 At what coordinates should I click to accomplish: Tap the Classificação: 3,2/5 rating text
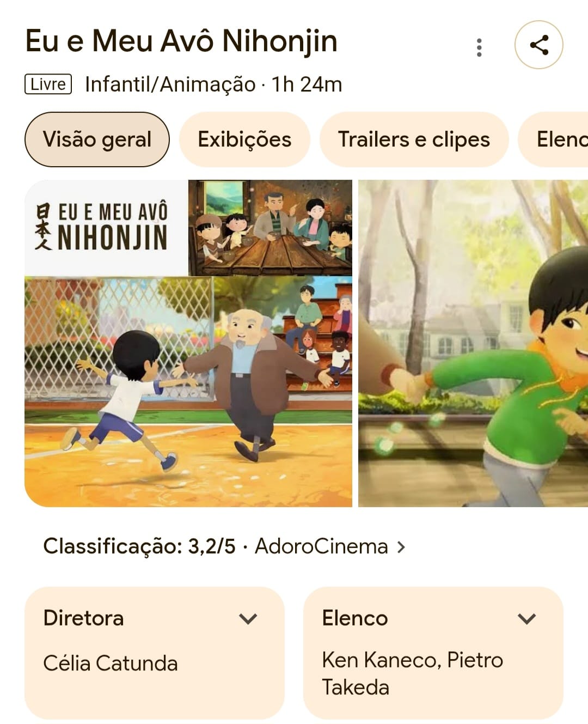point(139,546)
